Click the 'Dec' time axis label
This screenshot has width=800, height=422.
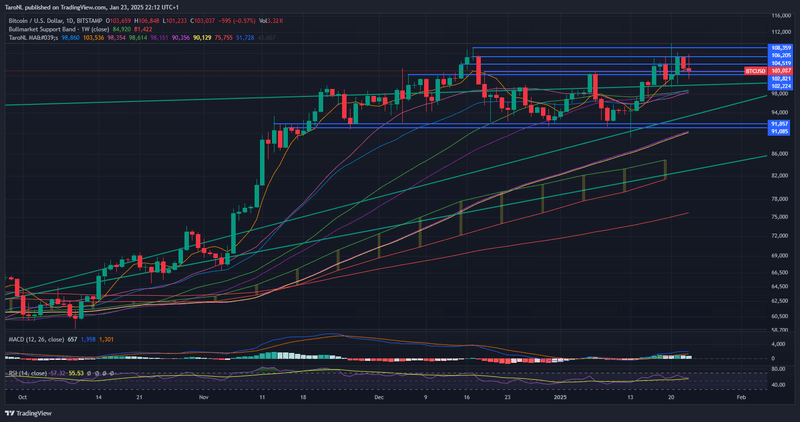click(x=379, y=397)
